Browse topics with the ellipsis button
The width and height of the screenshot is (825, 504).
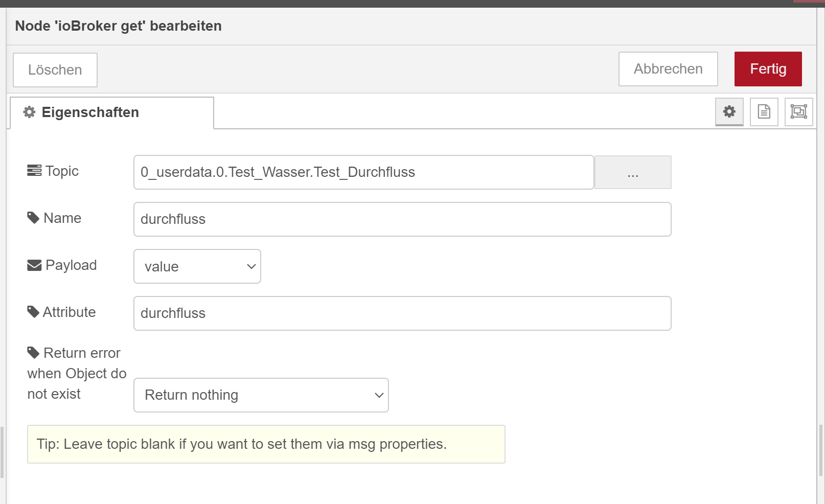point(632,173)
